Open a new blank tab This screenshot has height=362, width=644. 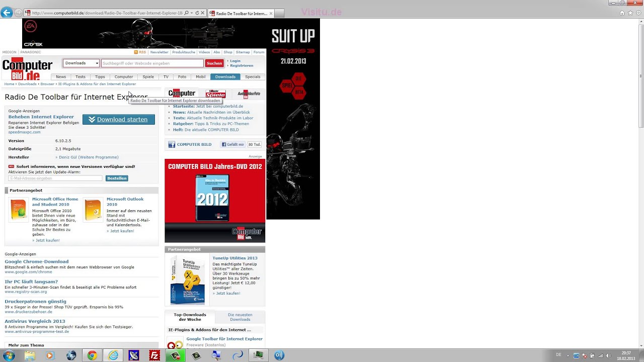(x=280, y=14)
